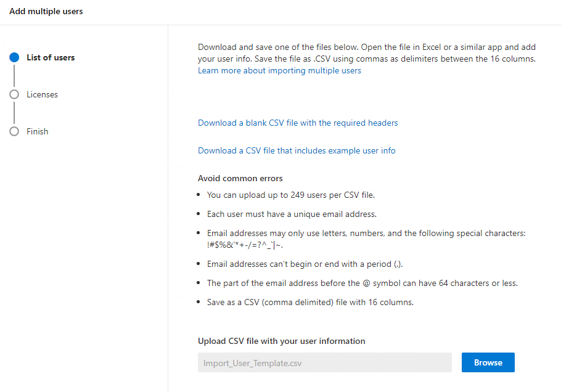Open the List of users step label
Screen dimensions: 561x392
[x=51, y=57]
